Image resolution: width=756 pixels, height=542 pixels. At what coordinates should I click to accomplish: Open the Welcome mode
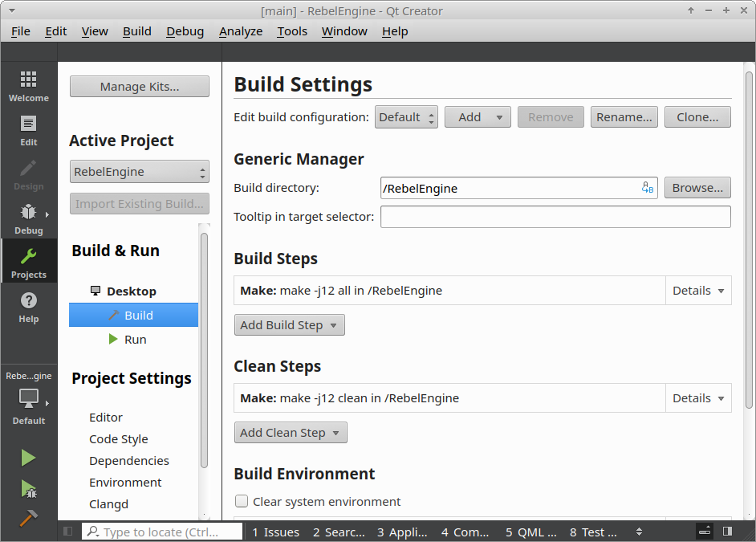(x=28, y=86)
